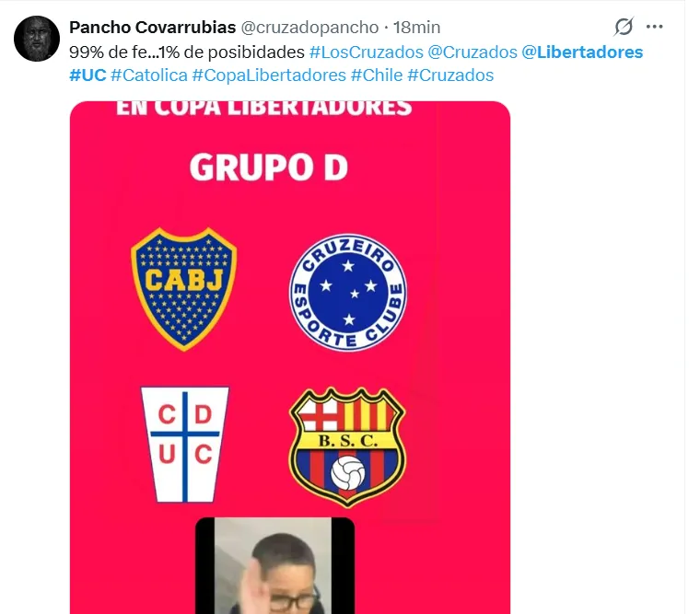
Task: Click the Cruzeiro Esporte Clube crest
Action: [x=348, y=293]
